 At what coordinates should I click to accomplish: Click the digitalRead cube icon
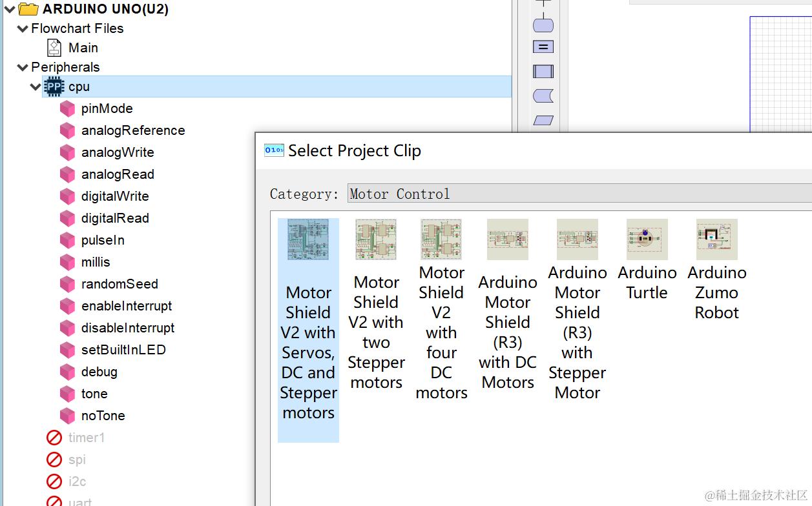(x=68, y=219)
